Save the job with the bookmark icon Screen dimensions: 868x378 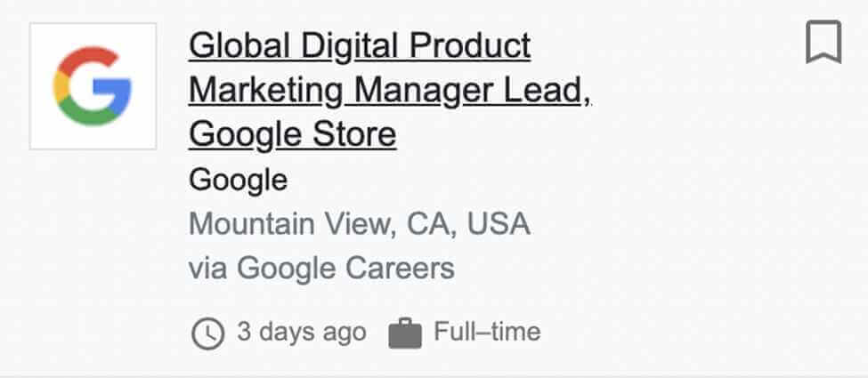pyautogui.click(x=823, y=43)
